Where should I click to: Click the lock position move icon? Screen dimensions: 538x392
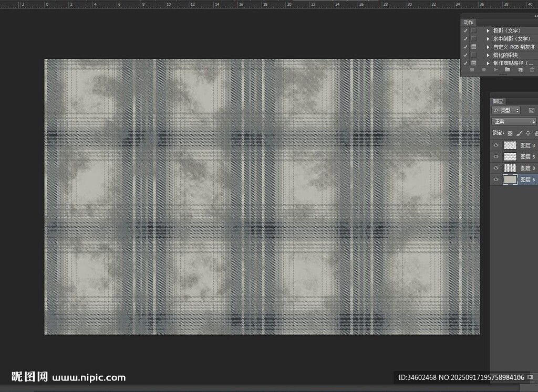(x=528, y=133)
